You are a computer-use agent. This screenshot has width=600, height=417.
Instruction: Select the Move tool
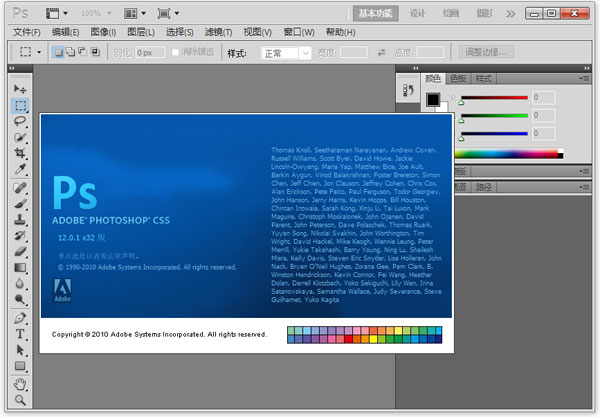20,89
